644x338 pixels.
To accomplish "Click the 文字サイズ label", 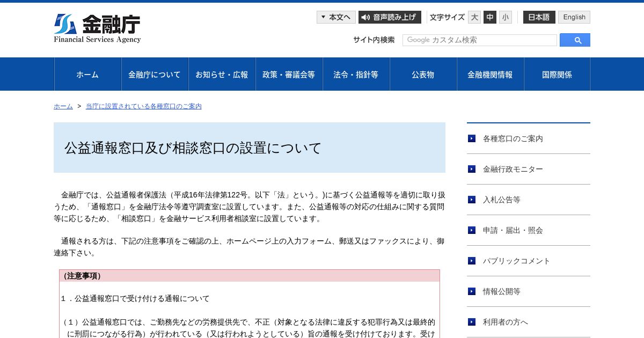I will click(x=447, y=17).
